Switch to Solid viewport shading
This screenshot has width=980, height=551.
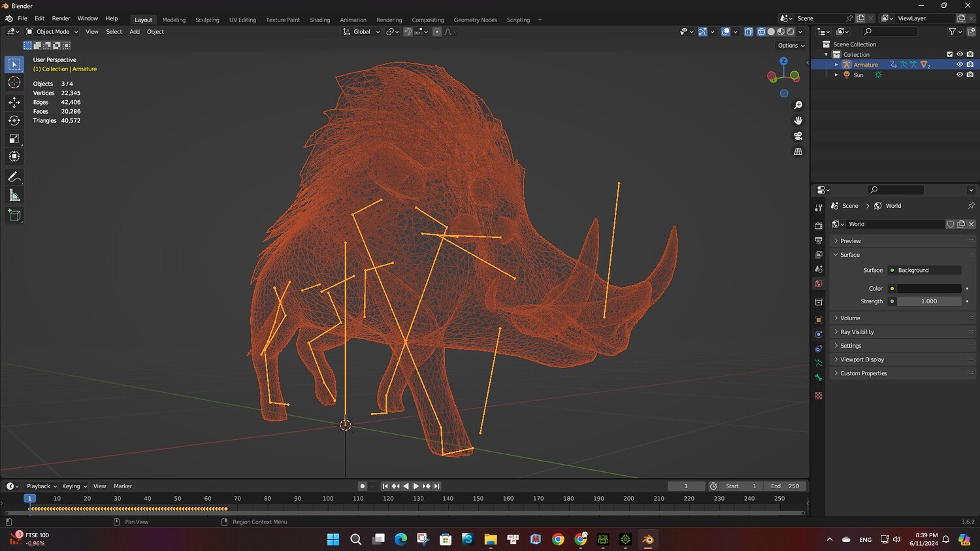tap(771, 31)
